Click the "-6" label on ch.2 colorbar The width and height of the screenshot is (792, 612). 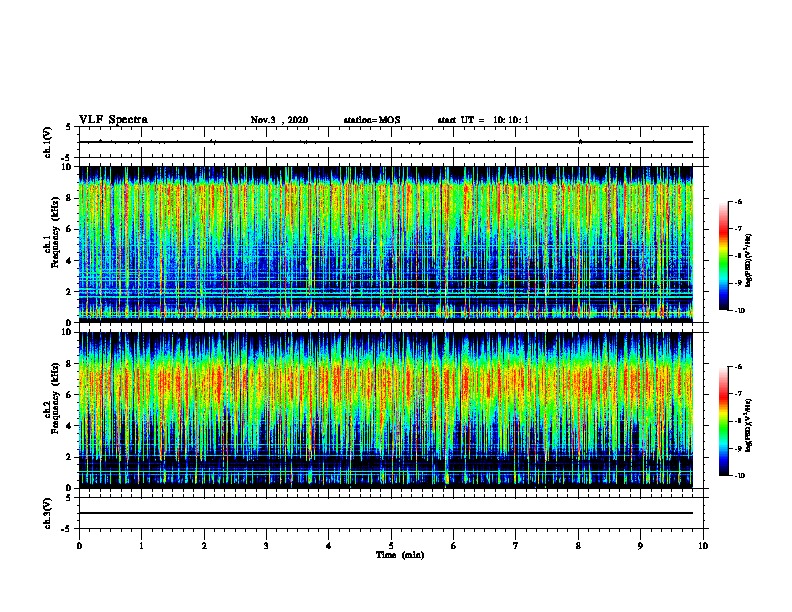click(x=739, y=367)
